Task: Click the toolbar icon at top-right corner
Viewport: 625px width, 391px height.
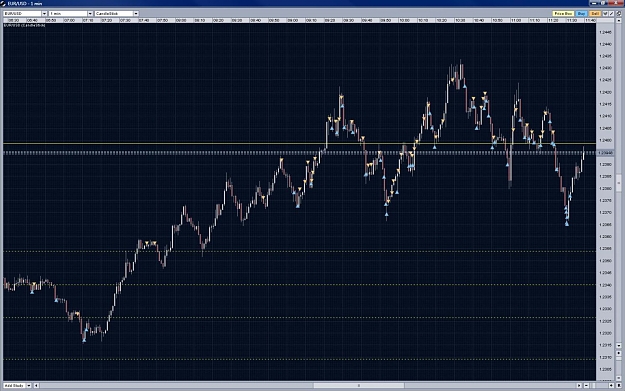Action: (619, 14)
